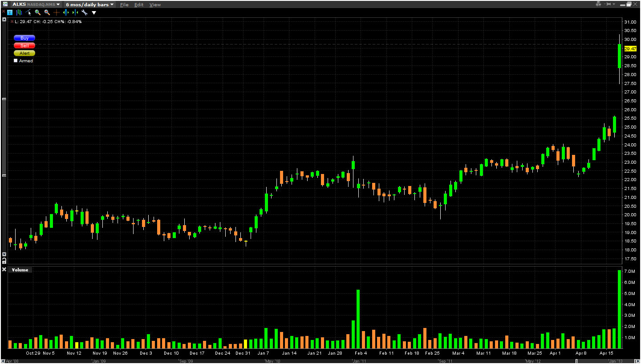Click the bar chart type icon
The image size is (641, 364).
point(20,12)
